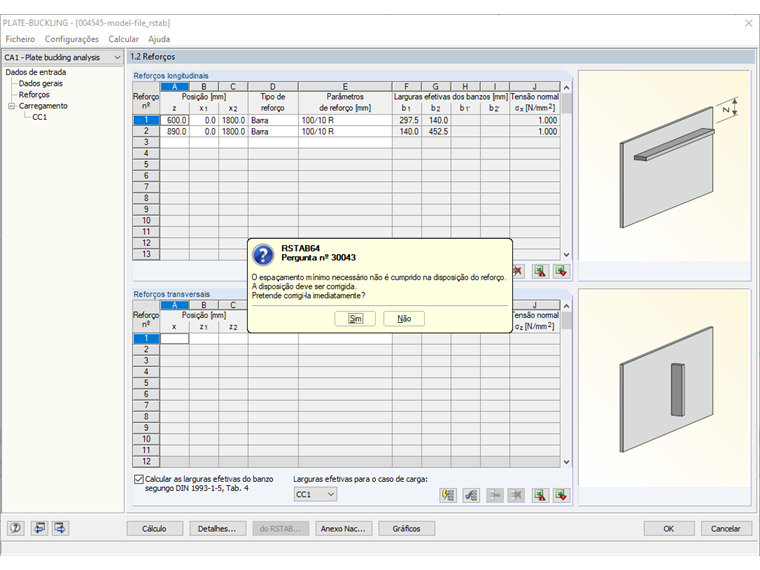Go to previous table with left arrow icon
This screenshot has height=570, width=760.
click(x=40, y=528)
